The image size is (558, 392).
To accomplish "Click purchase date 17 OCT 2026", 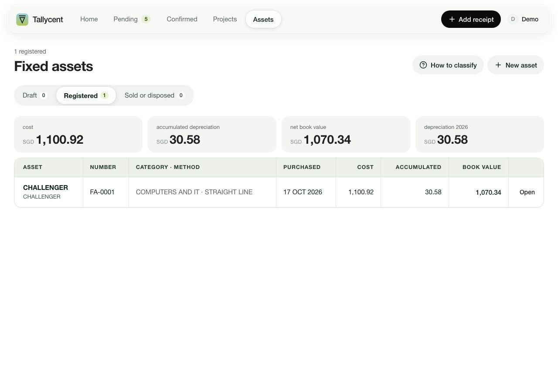I will coord(303,192).
